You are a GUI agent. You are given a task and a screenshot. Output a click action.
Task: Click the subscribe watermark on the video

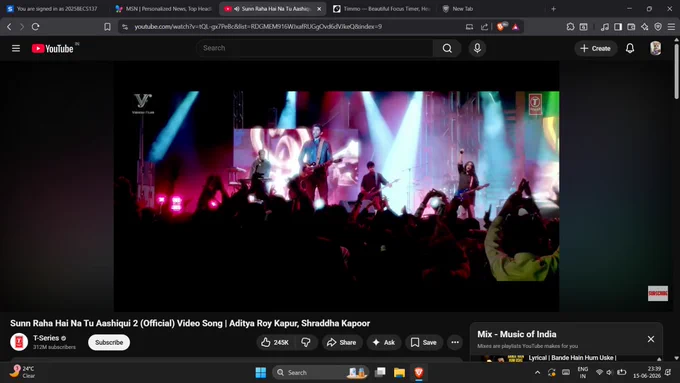658,293
